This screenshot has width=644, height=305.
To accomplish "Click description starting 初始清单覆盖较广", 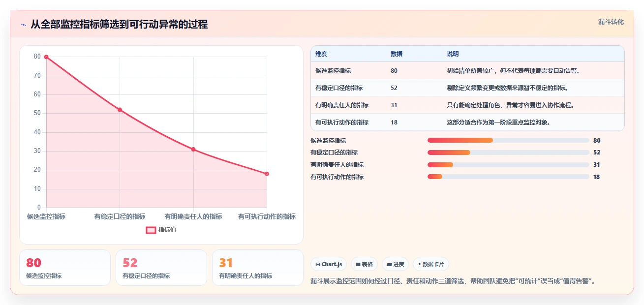I will pos(514,71).
